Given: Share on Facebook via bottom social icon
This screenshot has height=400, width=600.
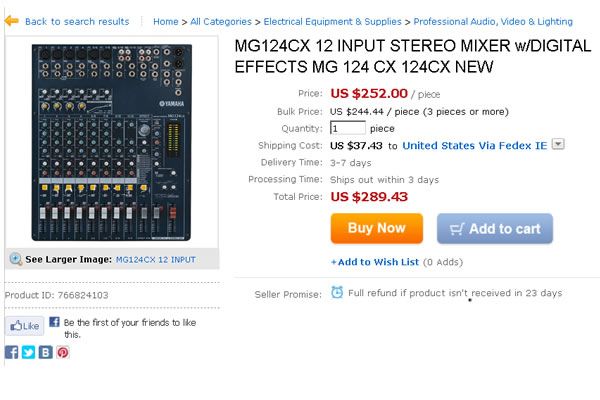Looking at the screenshot, I should pyautogui.click(x=11, y=352).
